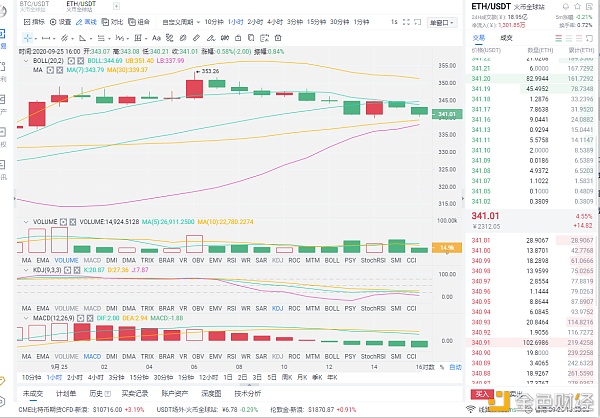Remove the MA indicator
Image resolution: width=600 pixels, height=418 pixels.
(x=59, y=70)
